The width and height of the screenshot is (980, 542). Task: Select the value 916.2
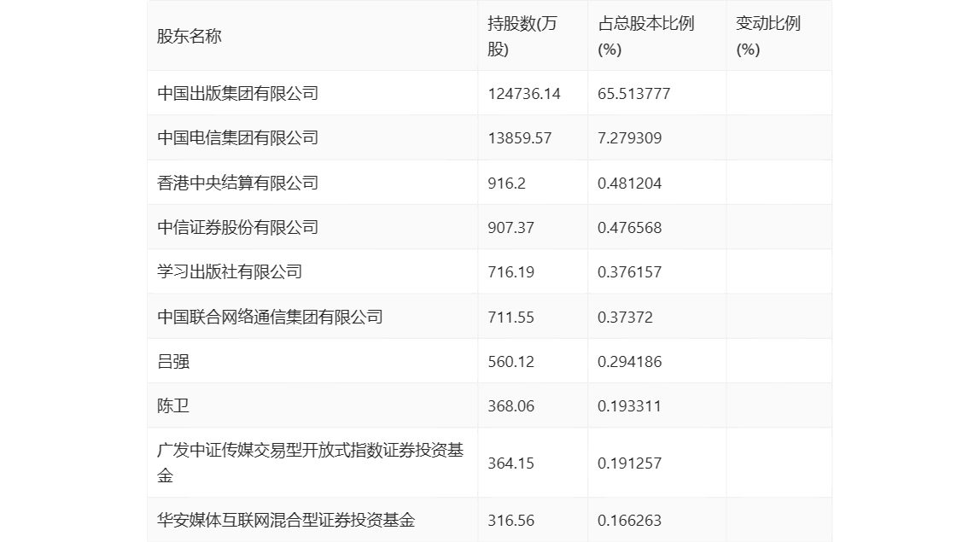click(x=506, y=184)
